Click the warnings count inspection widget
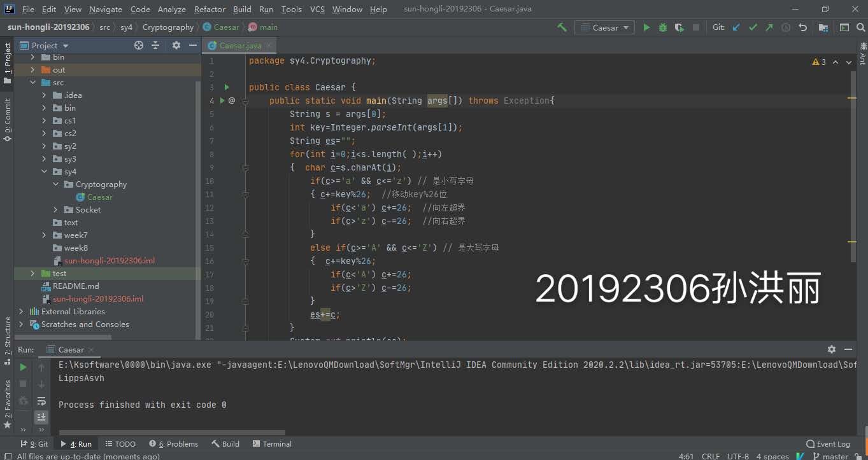This screenshot has height=460, width=868. (x=819, y=62)
